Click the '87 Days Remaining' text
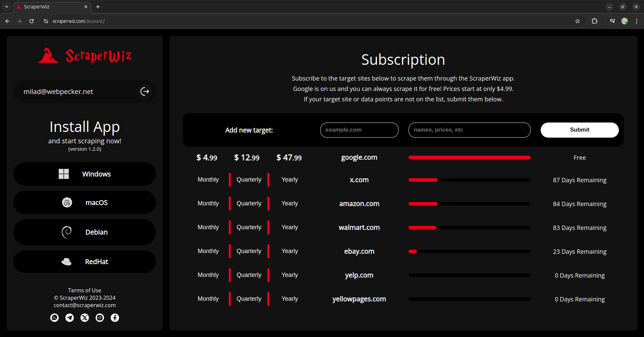Screen dimensions: 644x337 (580, 180)
